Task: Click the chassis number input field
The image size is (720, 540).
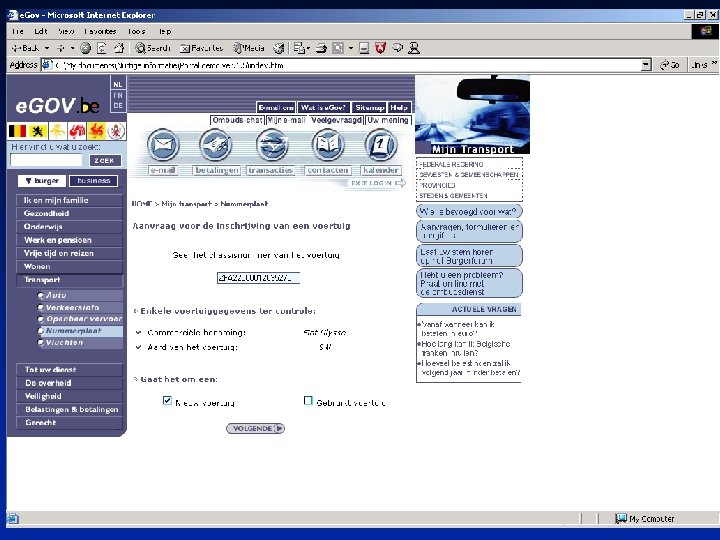Action: tap(258, 278)
